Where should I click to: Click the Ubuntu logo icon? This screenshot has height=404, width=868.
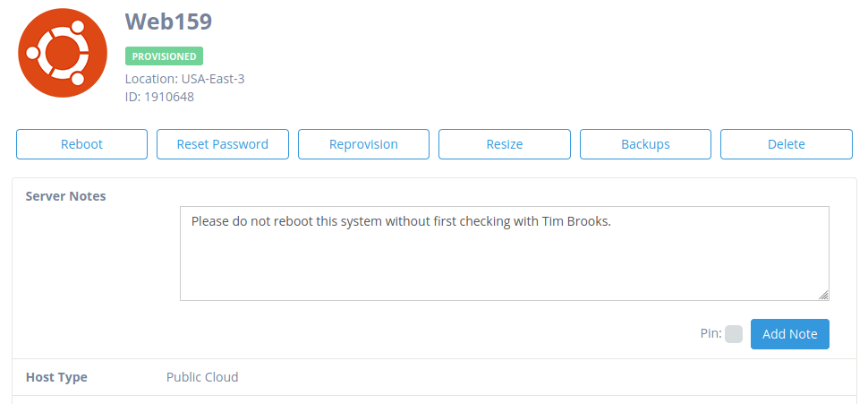click(63, 53)
